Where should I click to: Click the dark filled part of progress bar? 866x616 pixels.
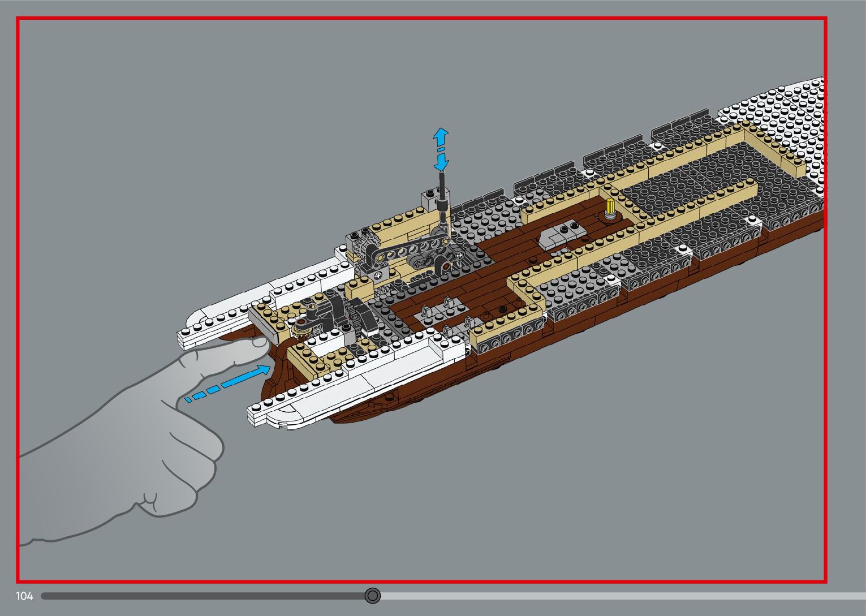[204, 596]
